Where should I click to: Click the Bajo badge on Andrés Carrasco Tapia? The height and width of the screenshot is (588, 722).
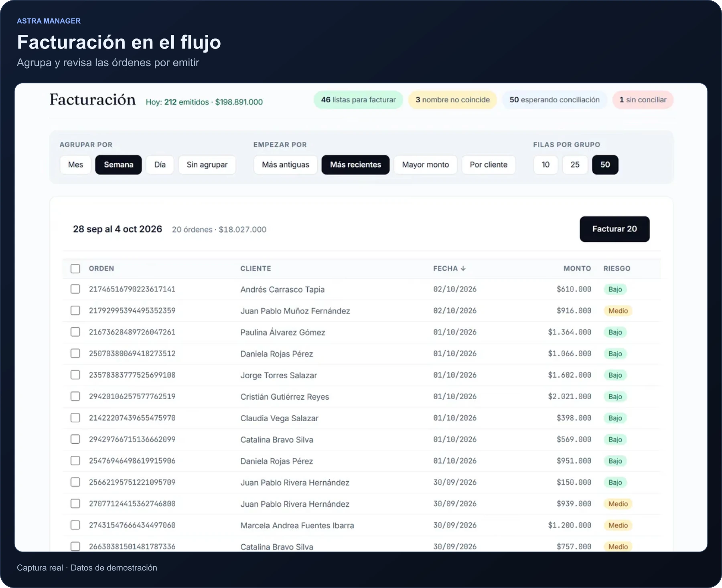pyautogui.click(x=615, y=289)
